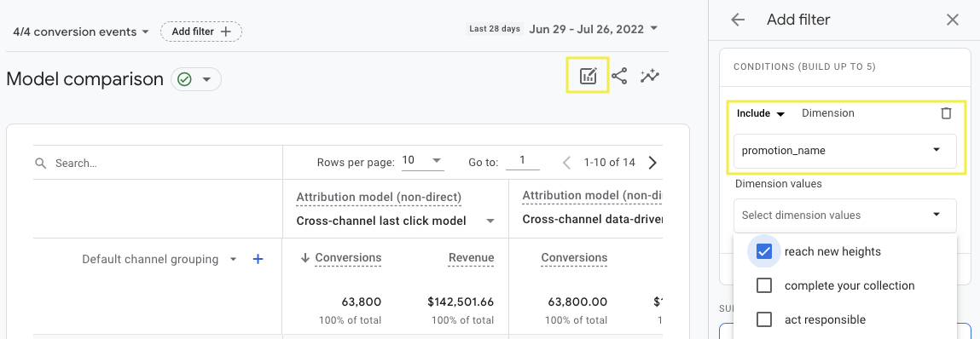Delete the condition with trash icon
The height and width of the screenshot is (339, 980).
[946, 113]
